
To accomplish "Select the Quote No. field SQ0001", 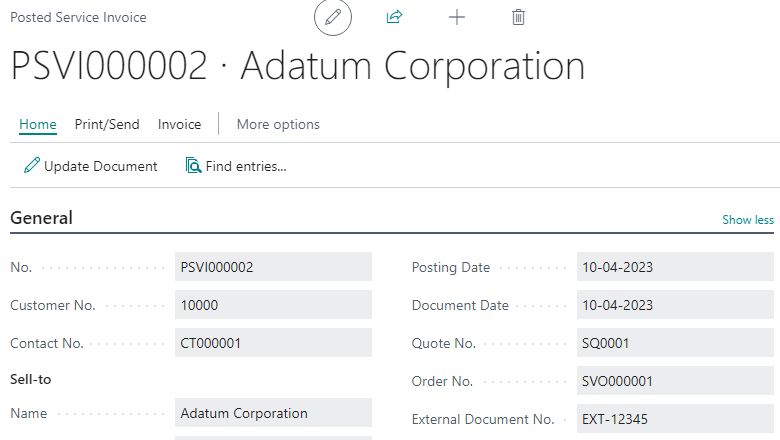I will click(675, 343).
